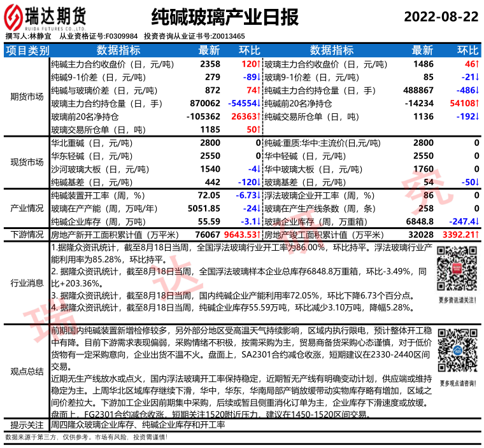
Task: Click the 项目类别 column header
Action: 27,51
